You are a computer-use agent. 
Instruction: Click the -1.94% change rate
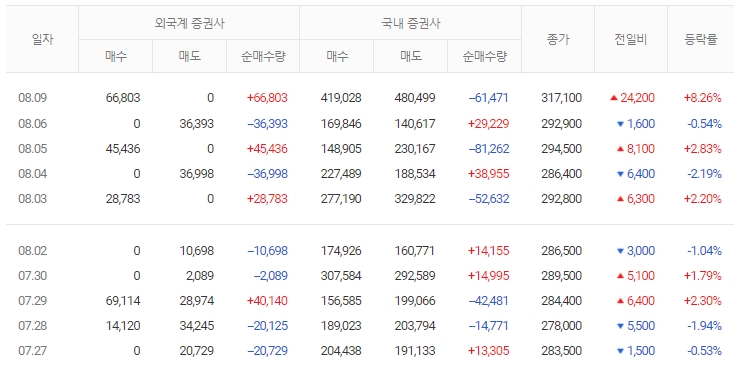coord(704,326)
